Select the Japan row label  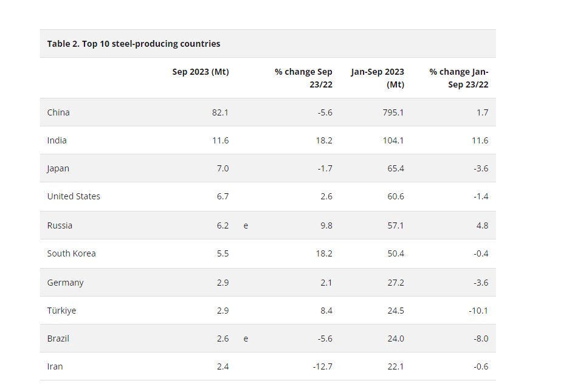click(x=58, y=168)
